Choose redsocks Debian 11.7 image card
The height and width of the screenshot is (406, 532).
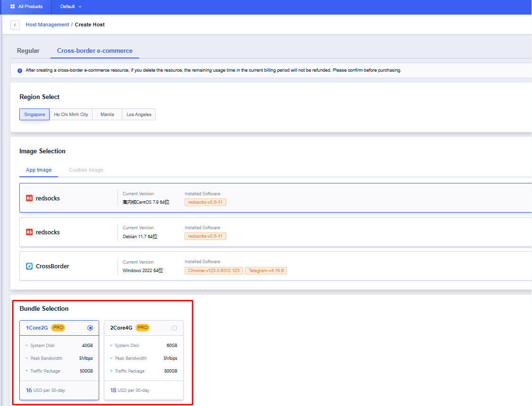click(x=276, y=232)
